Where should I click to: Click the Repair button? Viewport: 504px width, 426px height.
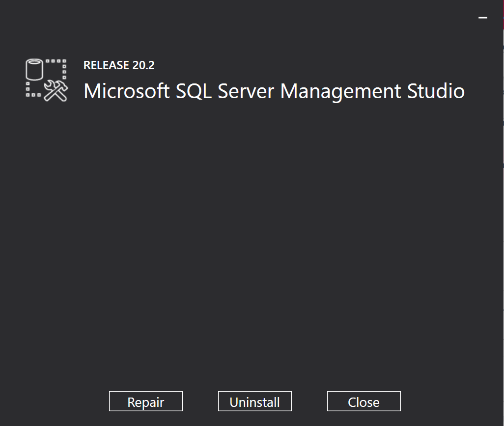pos(146,401)
